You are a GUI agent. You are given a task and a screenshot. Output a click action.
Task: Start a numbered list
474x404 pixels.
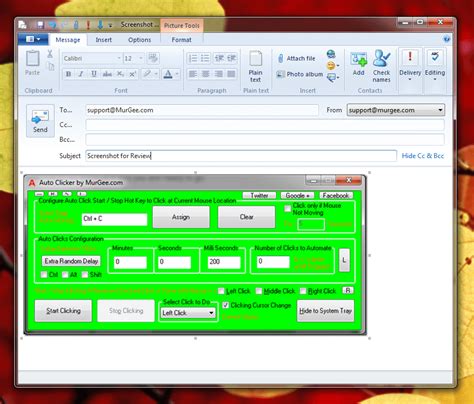193,59
